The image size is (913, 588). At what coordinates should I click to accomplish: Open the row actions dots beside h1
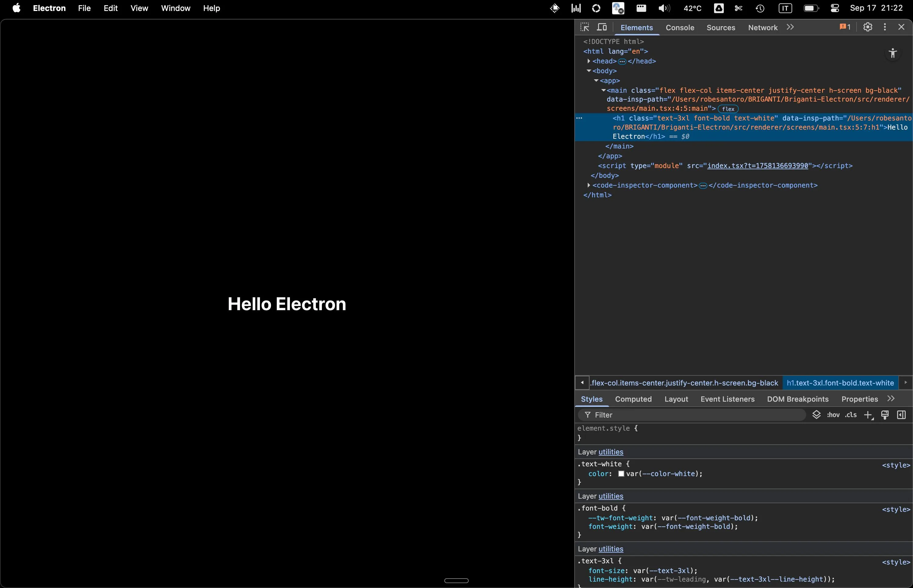coord(579,118)
